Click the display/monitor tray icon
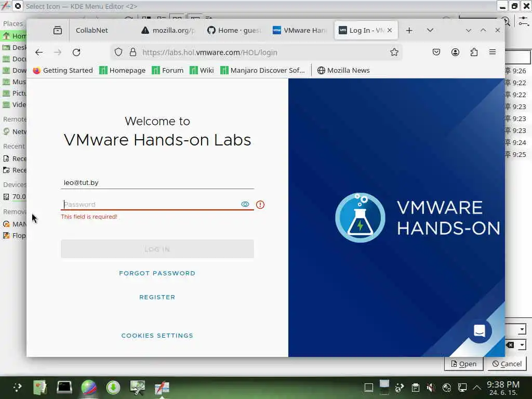 [x=462, y=388]
